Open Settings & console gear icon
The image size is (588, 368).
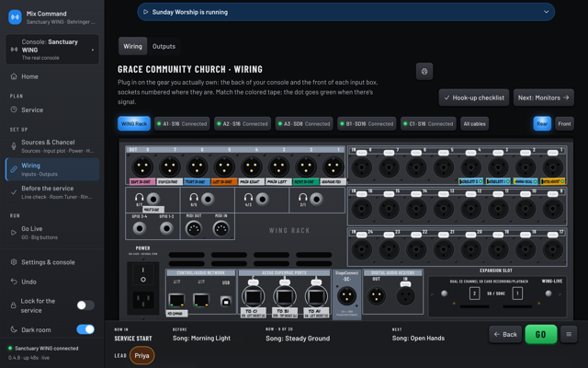pyautogui.click(x=14, y=262)
